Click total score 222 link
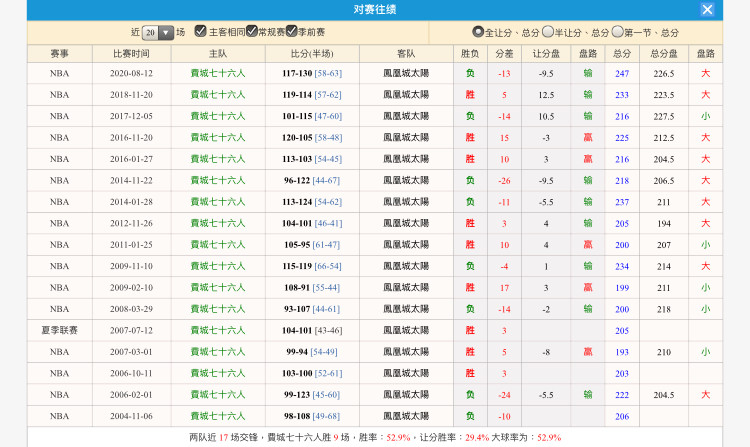The width and height of the screenshot is (750, 447). (x=622, y=395)
